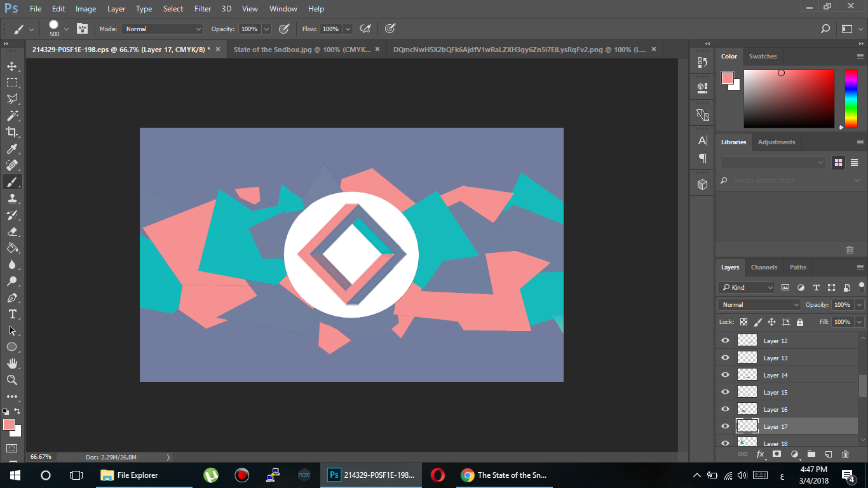Switch to the Channels tab
868x488 pixels.
764,267
